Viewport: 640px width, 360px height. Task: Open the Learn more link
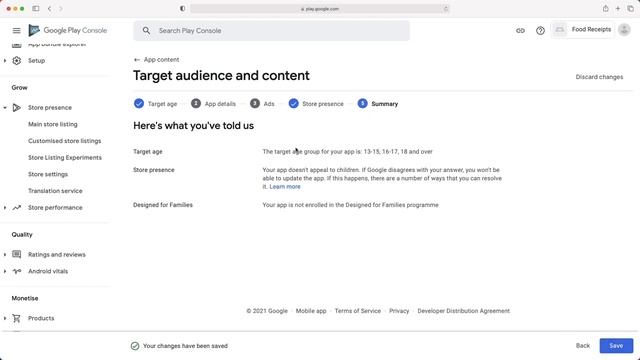click(x=285, y=187)
